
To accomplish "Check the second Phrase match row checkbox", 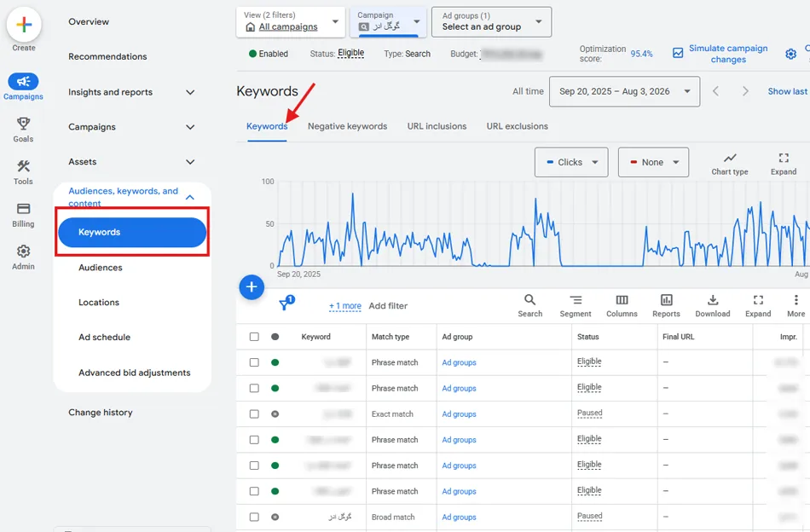I will (x=254, y=389).
